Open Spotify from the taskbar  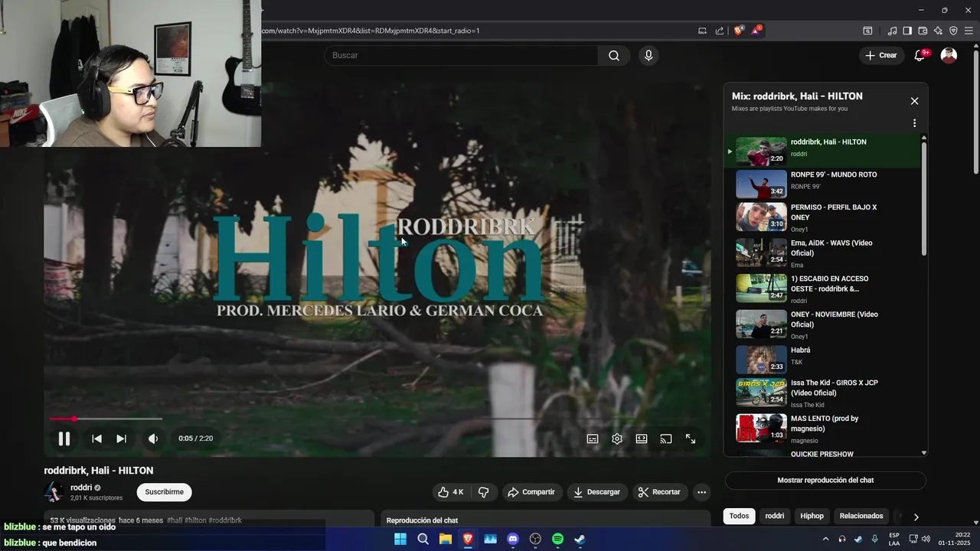pyautogui.click(x=557, y=539)
